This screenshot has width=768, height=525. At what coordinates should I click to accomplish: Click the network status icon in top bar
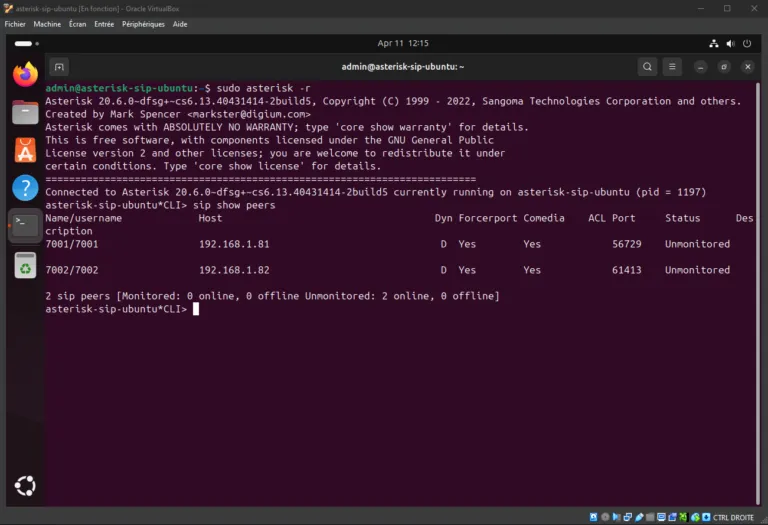[x=714, y=44]
